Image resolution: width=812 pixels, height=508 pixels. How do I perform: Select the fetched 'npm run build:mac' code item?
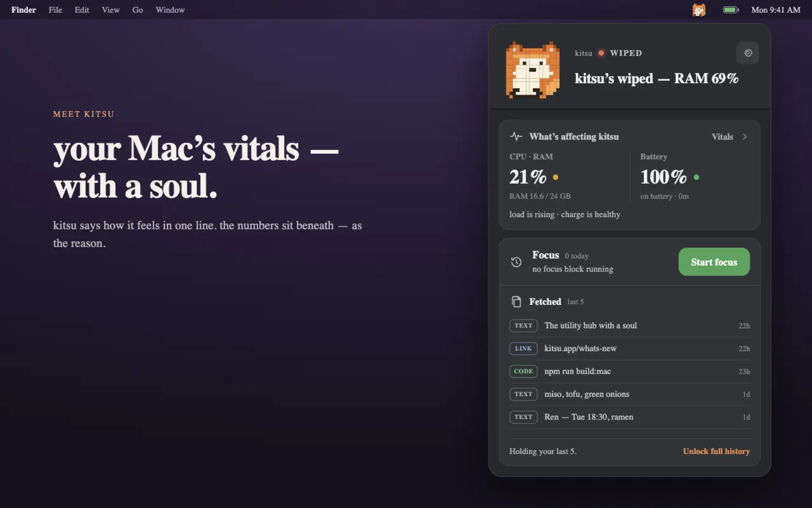(630, 371)
